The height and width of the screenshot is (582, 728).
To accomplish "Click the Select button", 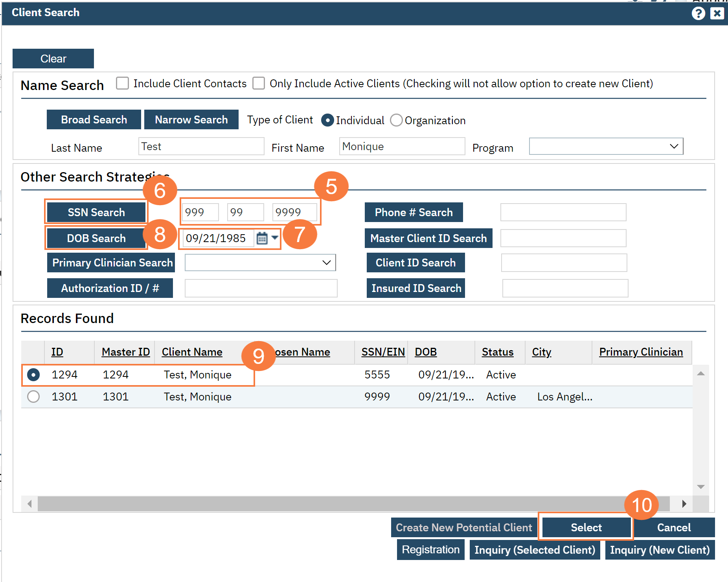I will click(586, 527).
